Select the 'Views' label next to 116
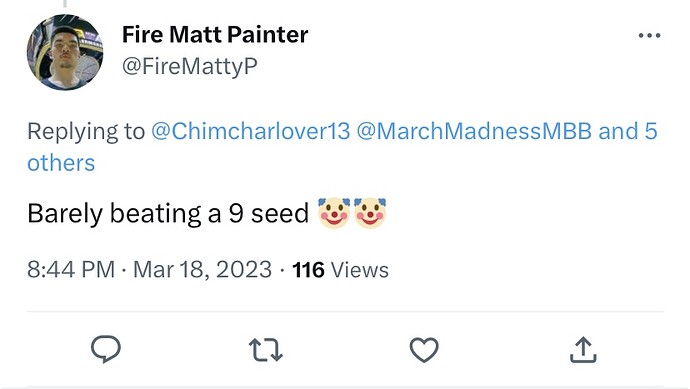 (360, 270)
